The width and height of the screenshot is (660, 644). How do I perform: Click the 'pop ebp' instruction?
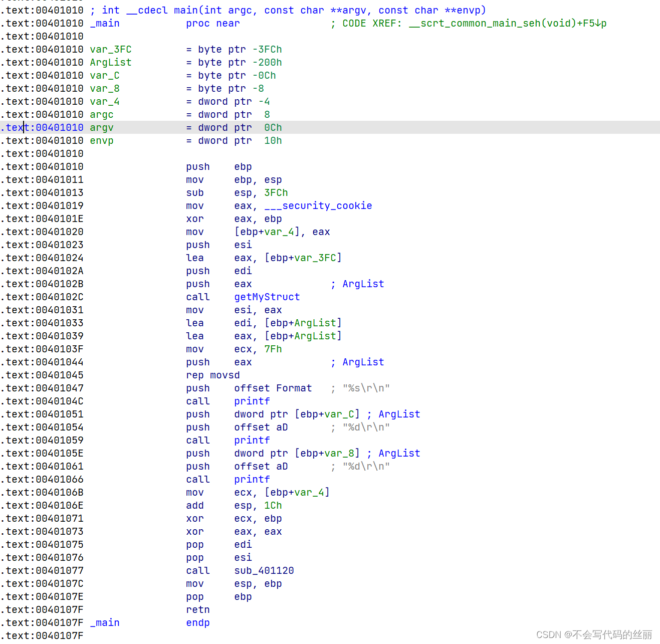point(218,597)
